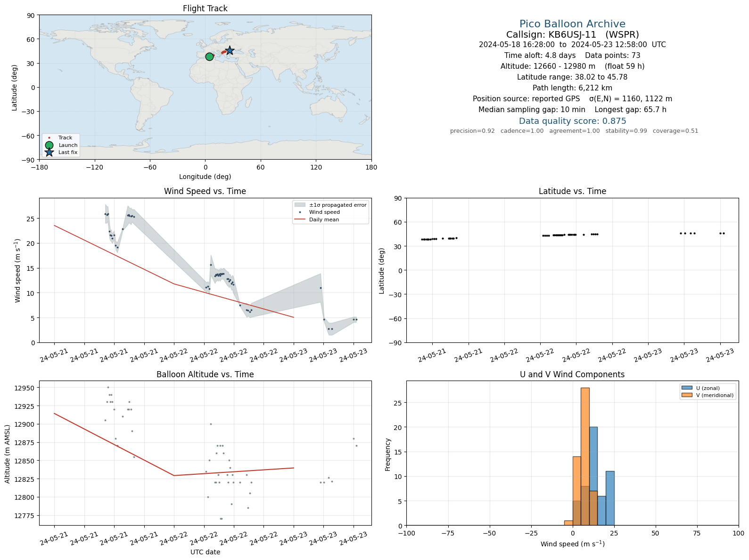The image size is (749, 560).
Task: Click the "Position source: reported GPS" line
Action: click(572, 99)
